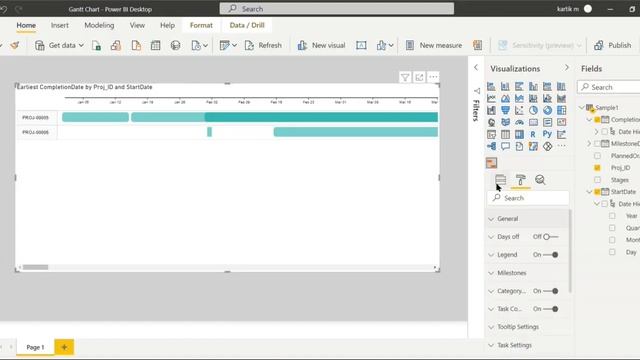
Task: Expand the MilestoneD... field node
Action: tap(589, 144)
